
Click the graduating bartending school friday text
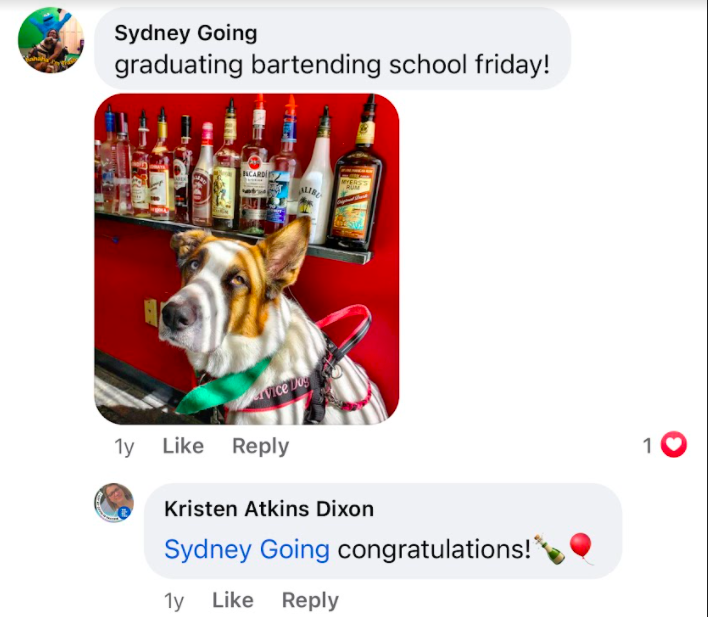tap(332, 65)
